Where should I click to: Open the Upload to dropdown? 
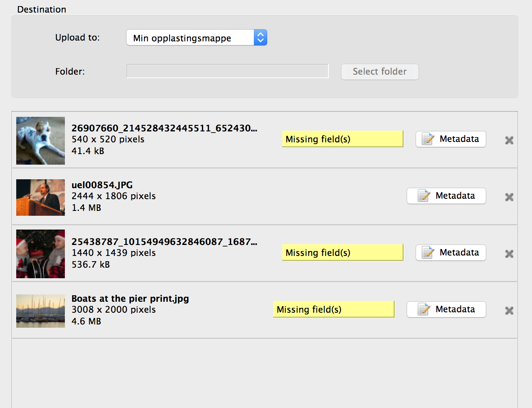(x=197, y=38)
